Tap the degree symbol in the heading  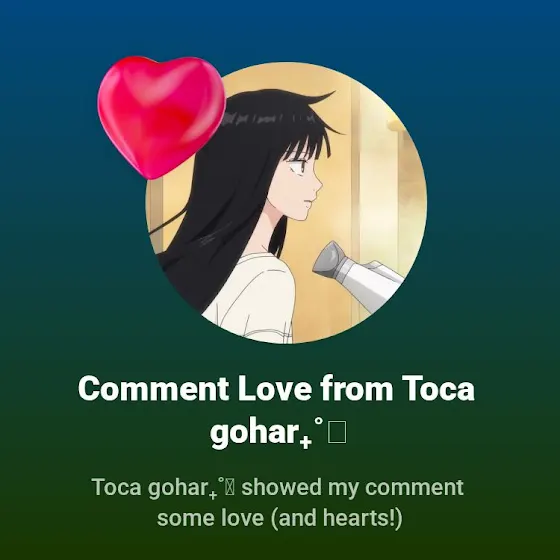click(319, 421)
